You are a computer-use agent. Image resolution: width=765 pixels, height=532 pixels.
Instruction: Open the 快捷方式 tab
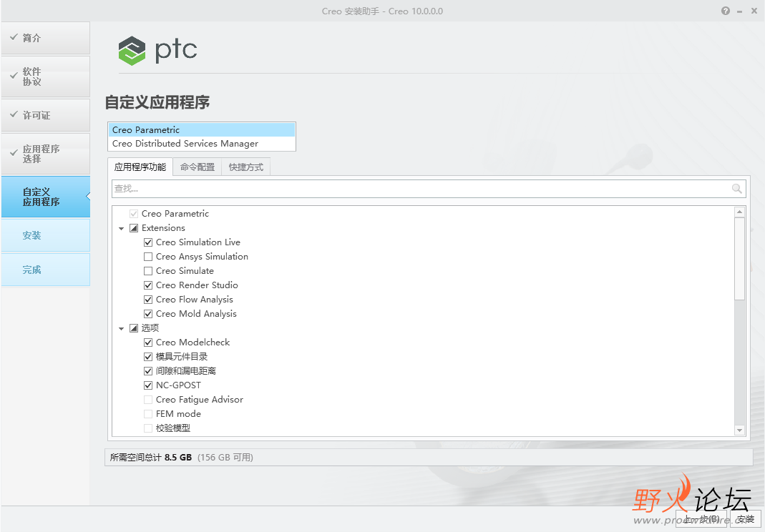tap(246, 167)
